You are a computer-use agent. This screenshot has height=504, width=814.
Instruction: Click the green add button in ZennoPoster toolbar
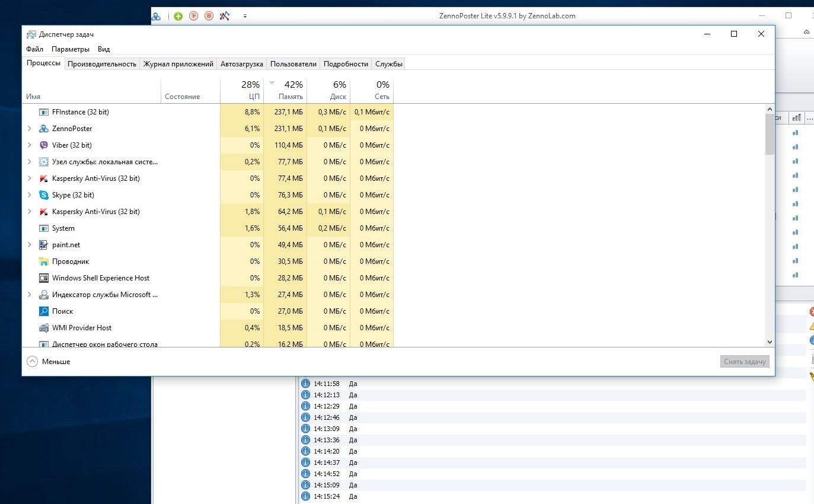[x=178, y=16]
